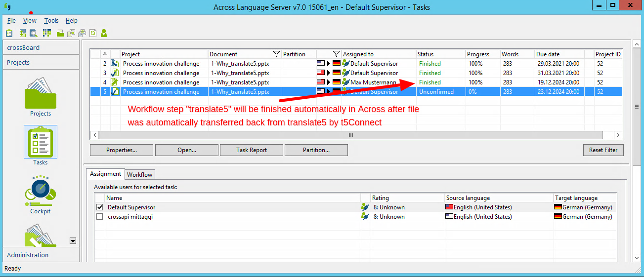
Task: Click the main vertical scrollbar thumb
Action: pyautogui.click(x=637, y=106)
